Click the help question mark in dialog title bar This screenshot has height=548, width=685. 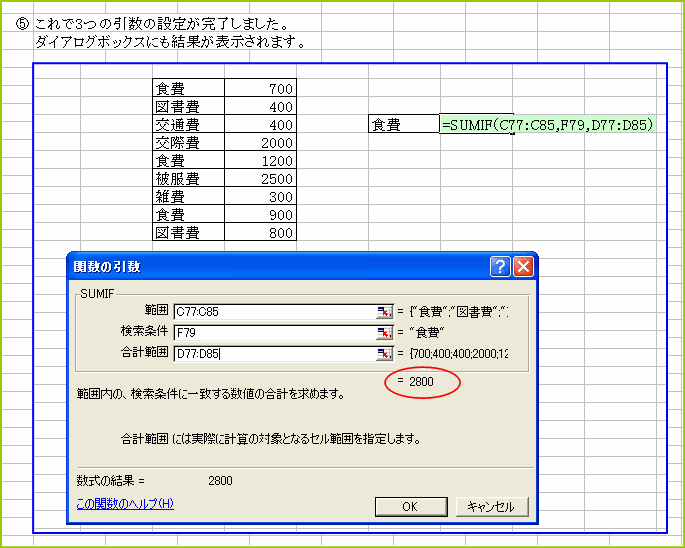(500, 266)
